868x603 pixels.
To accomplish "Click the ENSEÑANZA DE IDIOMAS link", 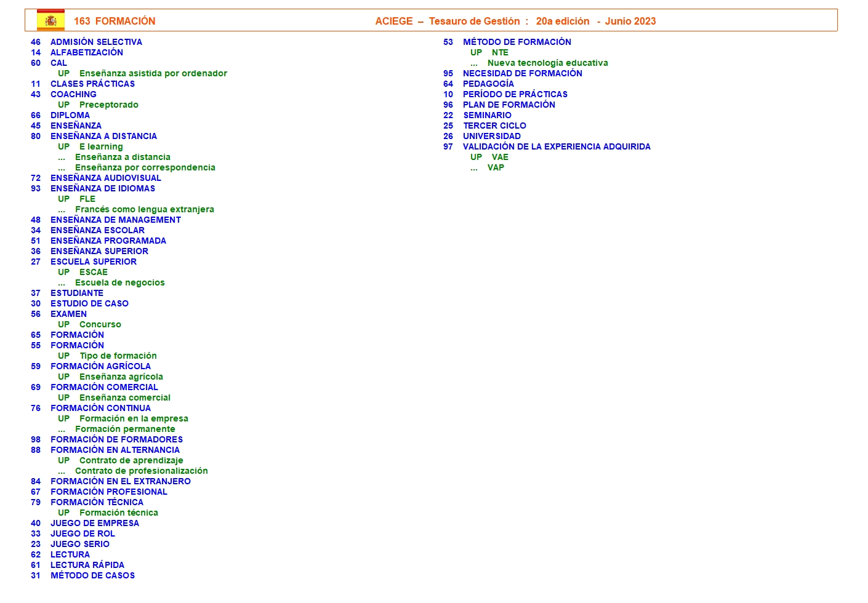I will tap(103, 188).
